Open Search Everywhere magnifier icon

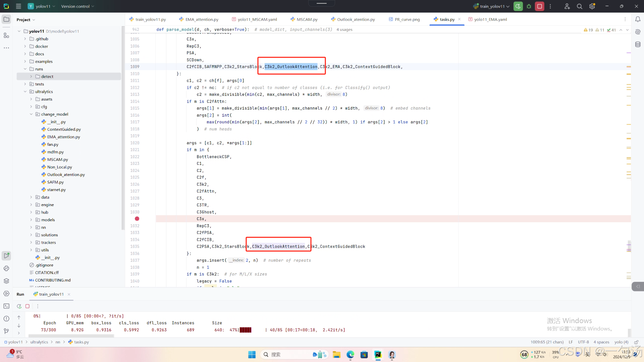click(579, 6)
